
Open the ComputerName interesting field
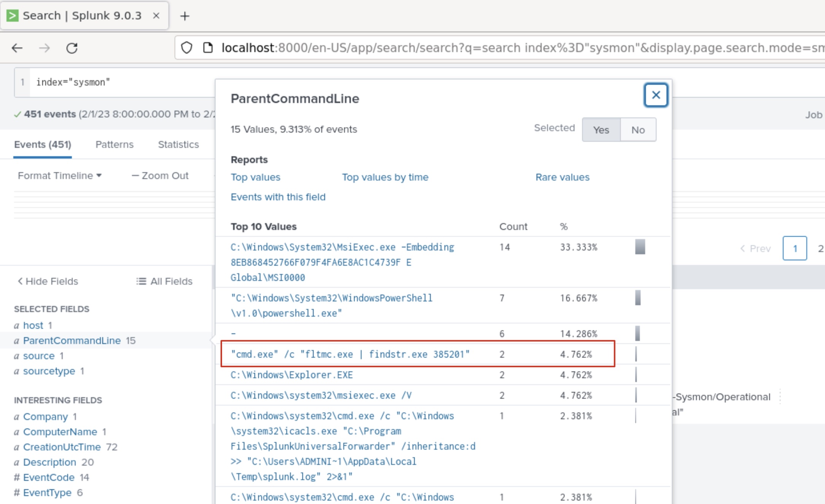[60, 432]
